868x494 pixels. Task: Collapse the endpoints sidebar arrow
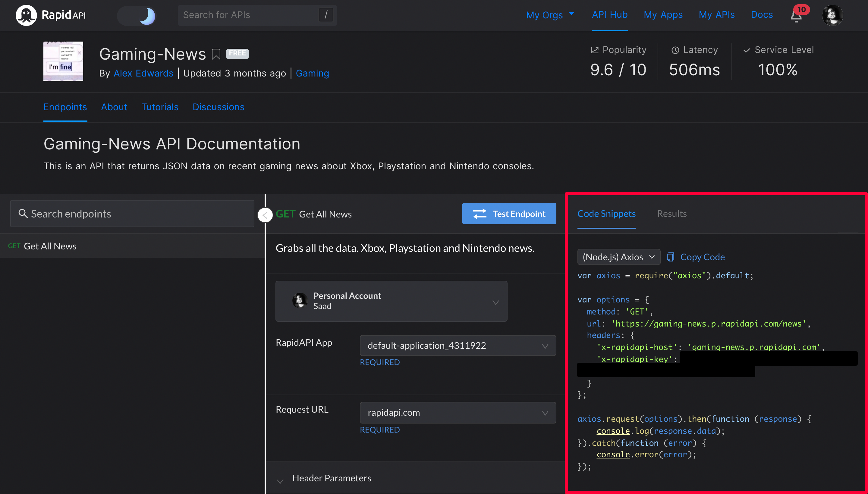point(265,215)
